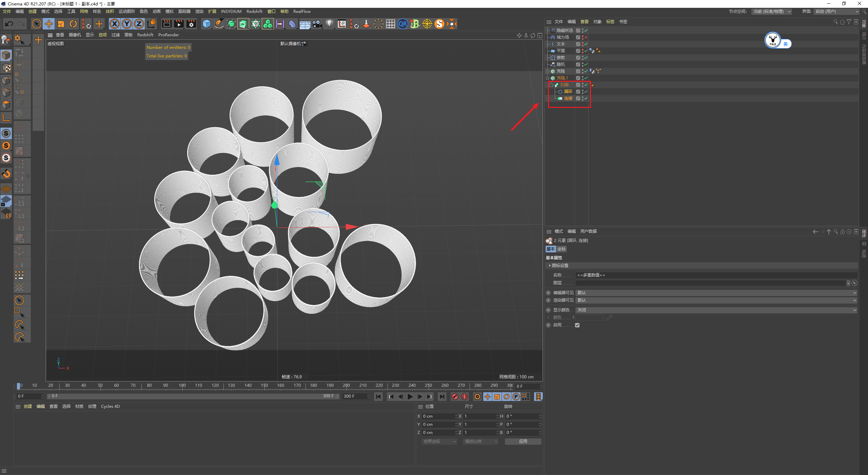This screenshot has height=475, width=868.
Task: Click the Cube primitive icon
Action: [x=206, y=24]
